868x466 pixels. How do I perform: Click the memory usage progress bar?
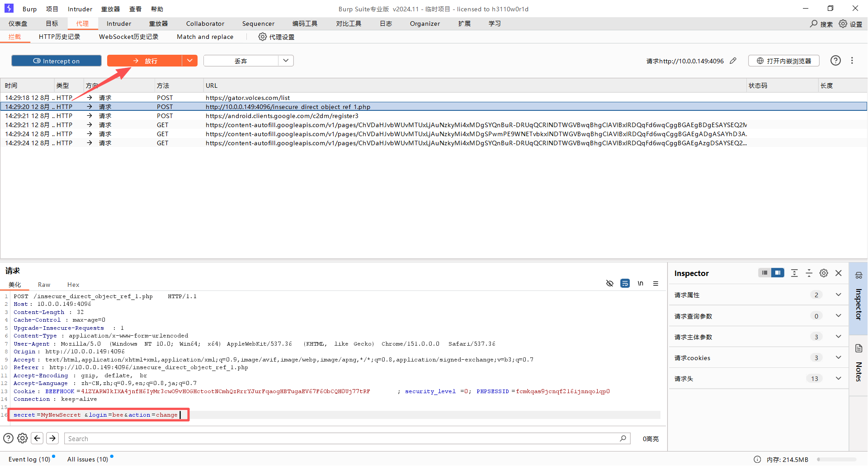[x=836, y=459]
